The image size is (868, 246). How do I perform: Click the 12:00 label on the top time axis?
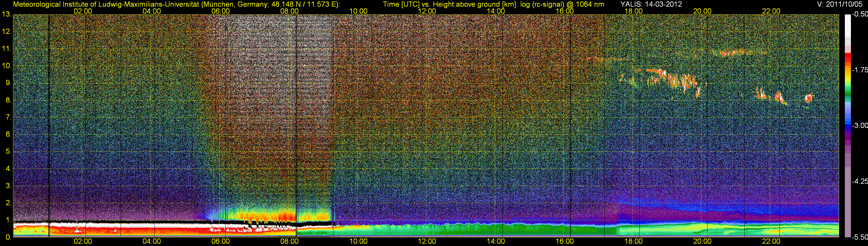click(x=427, y=11)
